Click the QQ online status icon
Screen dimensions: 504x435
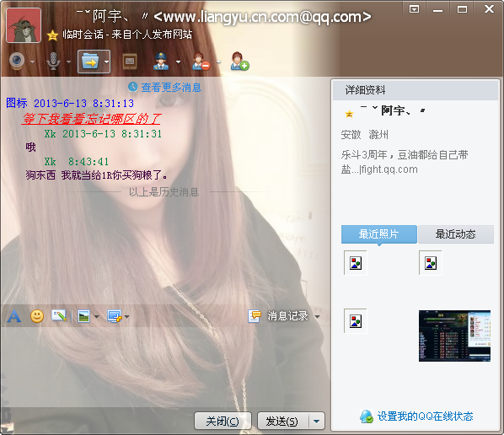pyautogui.click(x=367, y=416)
